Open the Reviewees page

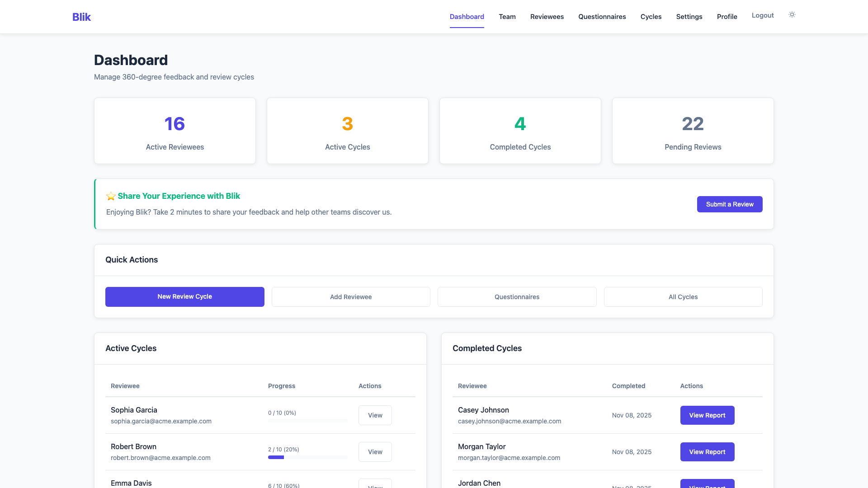547,17
